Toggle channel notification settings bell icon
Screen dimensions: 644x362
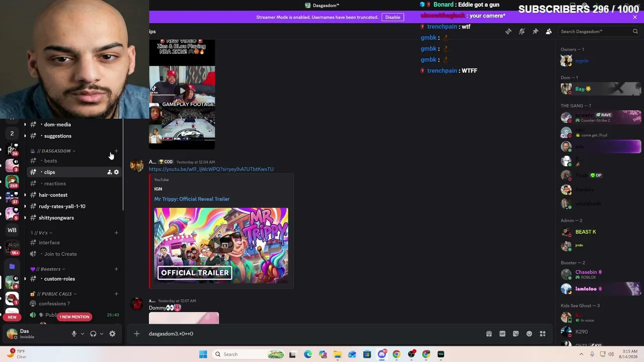522,31
